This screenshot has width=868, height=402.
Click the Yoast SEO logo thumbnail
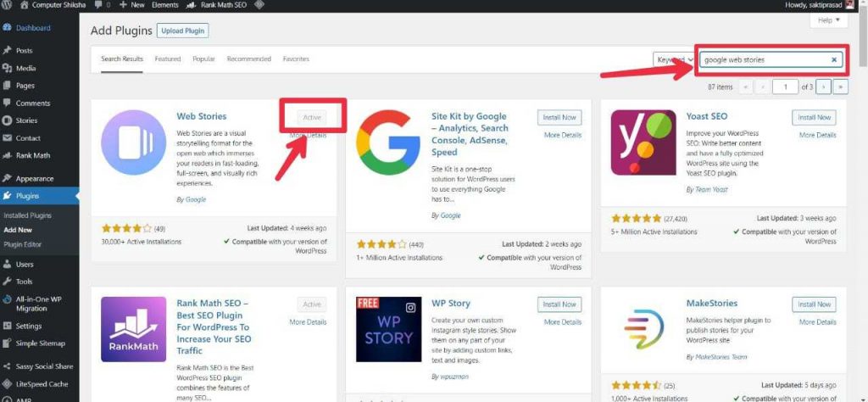(643, 142)
